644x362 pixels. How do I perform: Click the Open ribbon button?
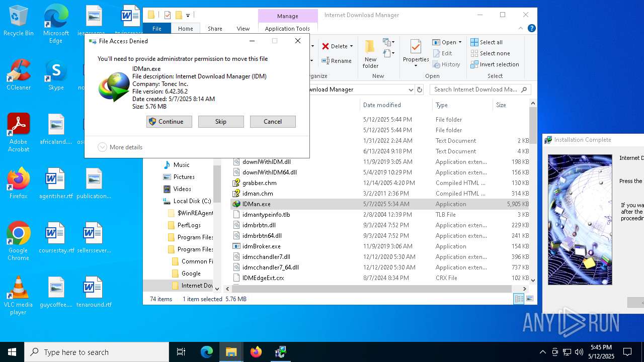coord(445,42)
